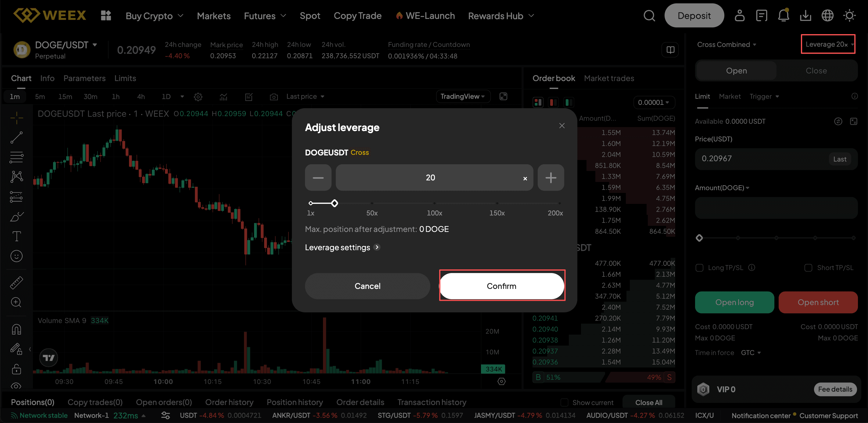Click the plus button to increase leverage
Image resolution: width=868 pixels, height=423 pixels.
[551, 177]
